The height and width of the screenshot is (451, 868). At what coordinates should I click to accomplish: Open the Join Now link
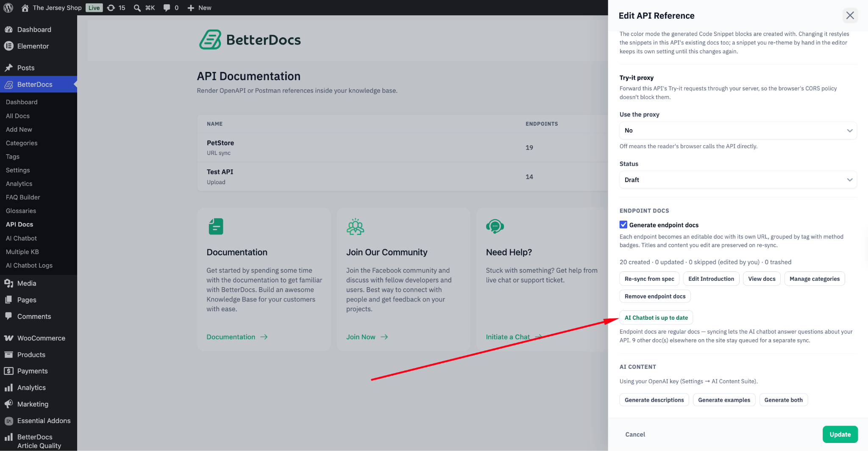pyautogui.click(x=367, y=337)
